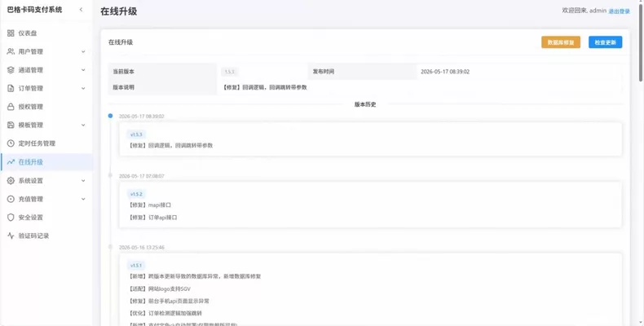The image size is (644, 326).
Task: Expand the 充值管理 submenu chevron
Action: coord(83,199)
